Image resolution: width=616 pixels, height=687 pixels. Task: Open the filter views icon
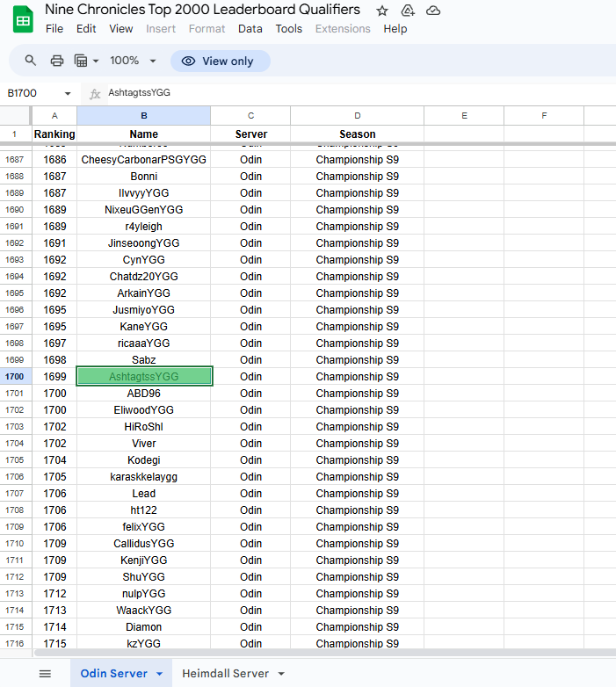tap(81, 61)
